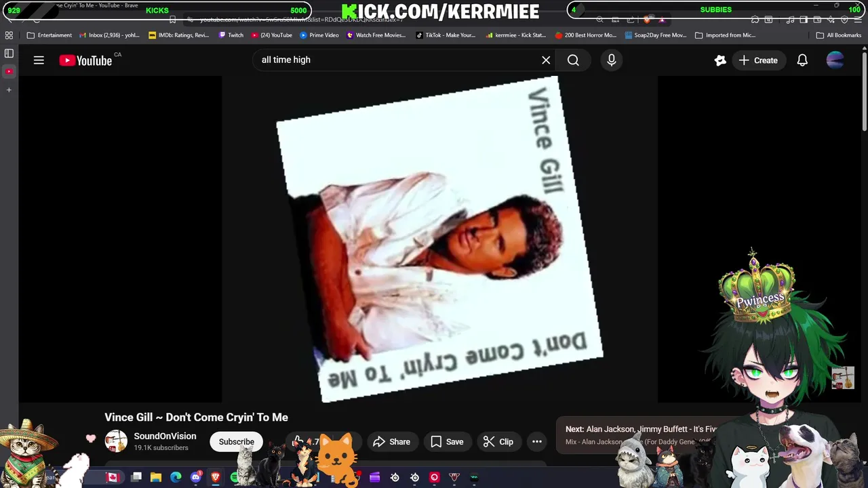Add a site with sidebar plus icon

(x=9, y=89)
